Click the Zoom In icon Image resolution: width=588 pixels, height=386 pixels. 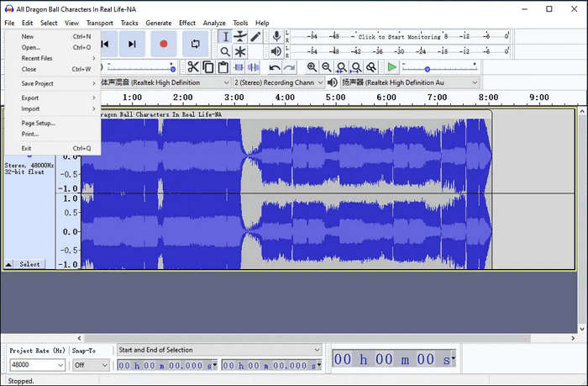312,67
